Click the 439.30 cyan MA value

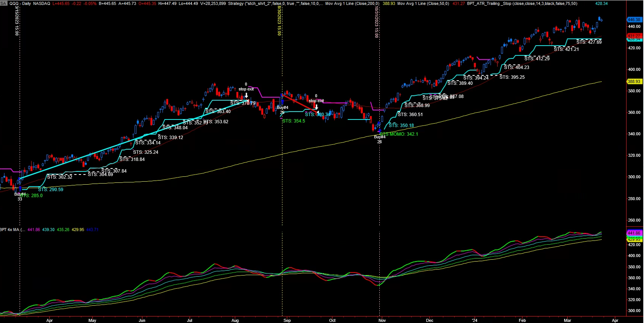pos(48,230)
